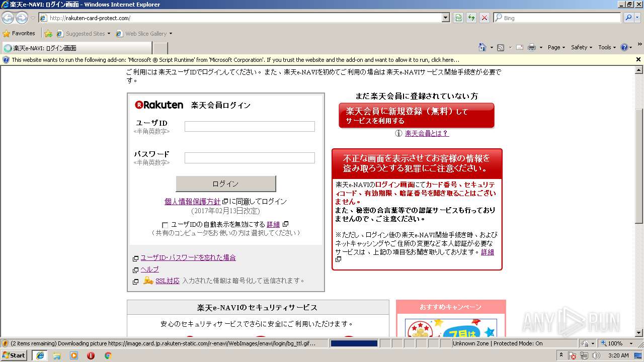
Task: Open the address bar URL dropdown
Action: coord(445,18)
